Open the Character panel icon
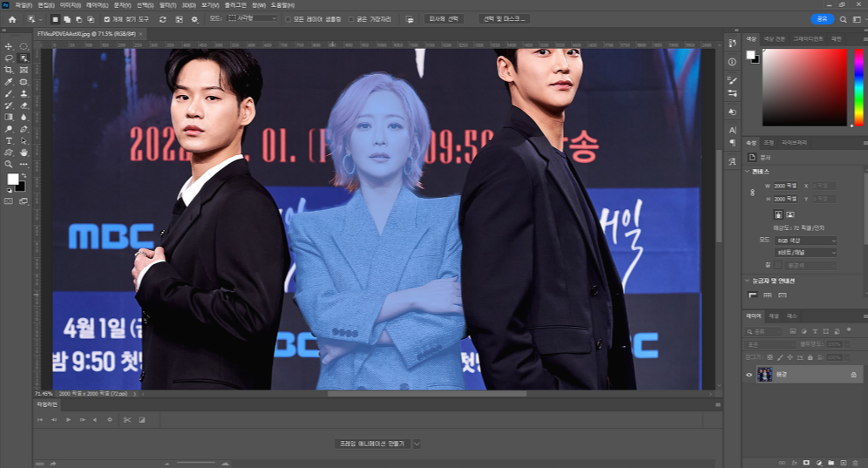 pyautogui.click(x=732, y=130)
